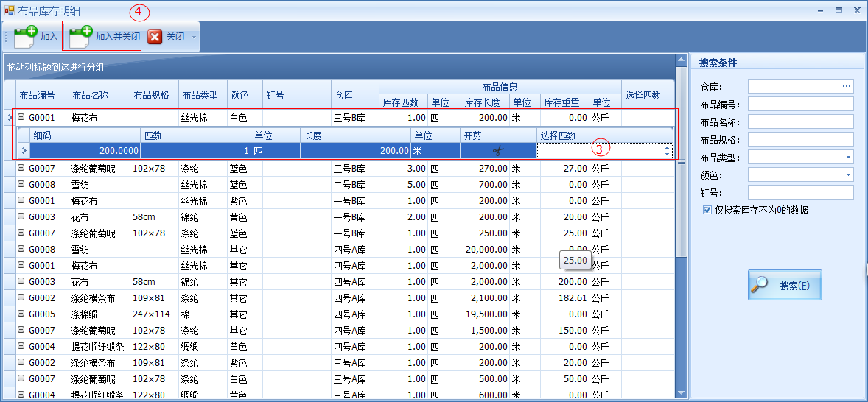Screen dimensions: 868x402
Task: Click the magnifier 搜索(F) search button
Action: 785,285
